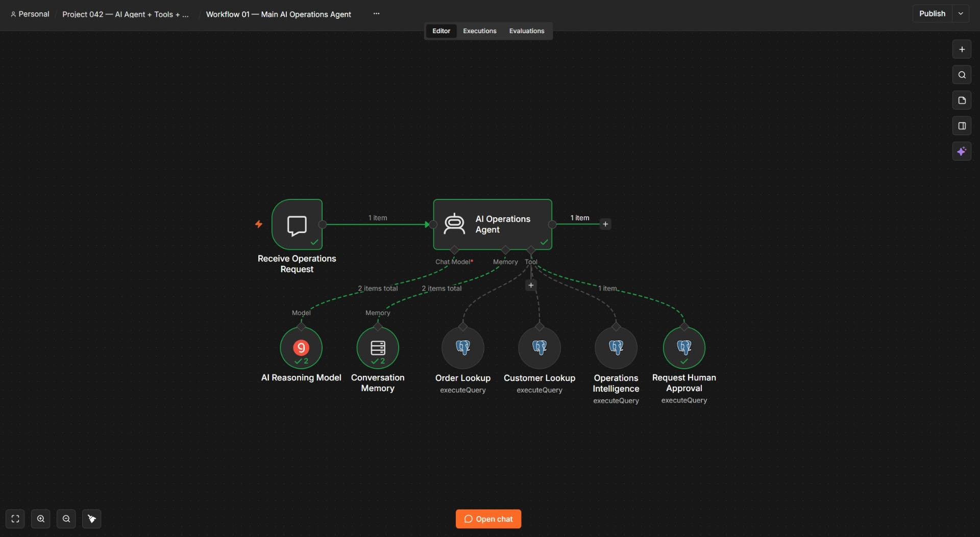Viewport: 980px width, 537px height.
Task: Open the Request Human Approval node
Action: point(684,348)
